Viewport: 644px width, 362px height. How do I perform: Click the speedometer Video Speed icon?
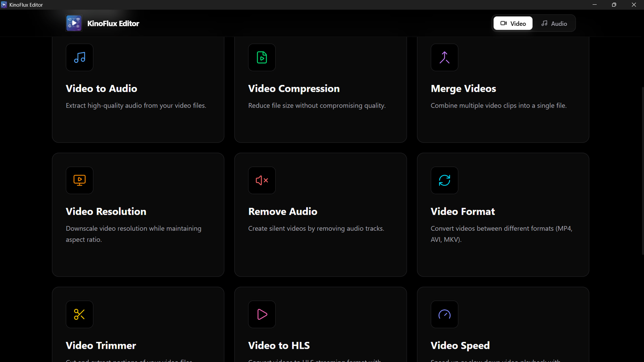click(444, 314)
